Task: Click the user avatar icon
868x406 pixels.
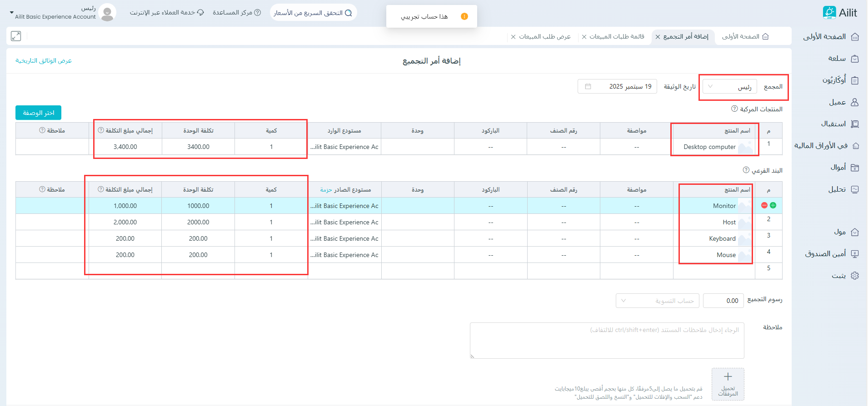Action: pyautogui.click(x=107, y=13)
